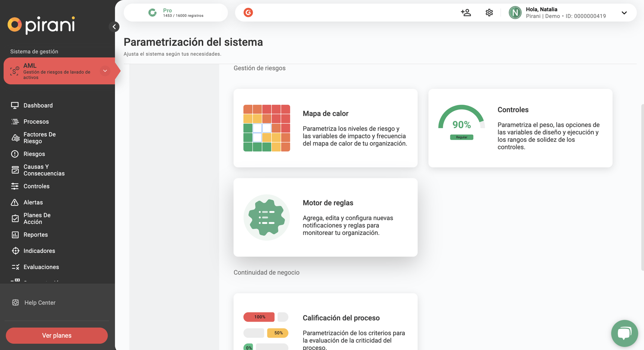Open the Reportes section
644x350 pixels.
(35, 235)
